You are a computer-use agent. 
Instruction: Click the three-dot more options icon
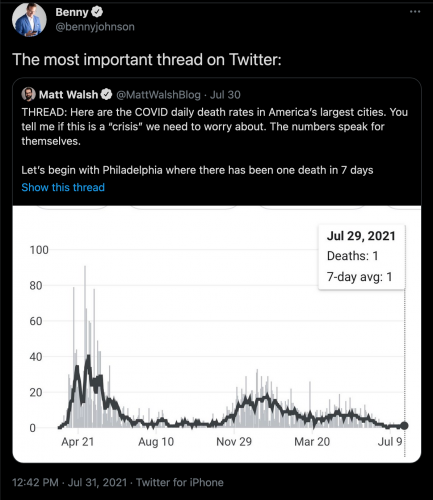pos(415,12)
